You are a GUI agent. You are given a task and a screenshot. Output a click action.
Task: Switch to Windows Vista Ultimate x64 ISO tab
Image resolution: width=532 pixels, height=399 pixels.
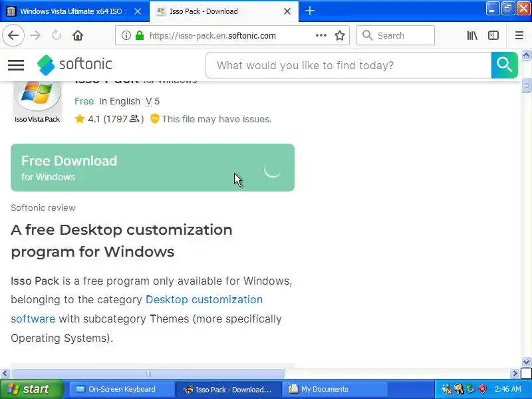71,11
